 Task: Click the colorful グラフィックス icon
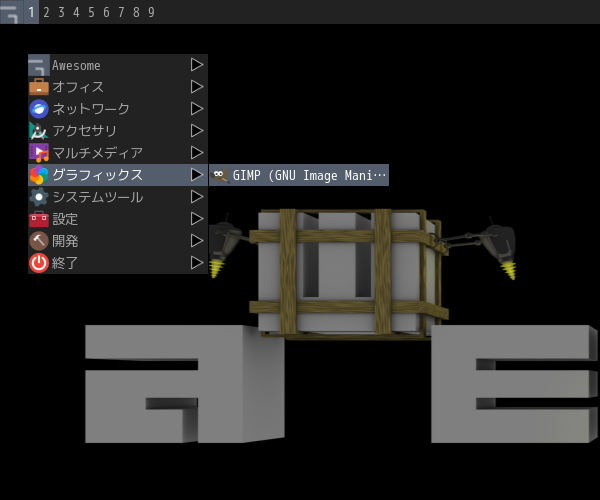(x=39, y=175)
